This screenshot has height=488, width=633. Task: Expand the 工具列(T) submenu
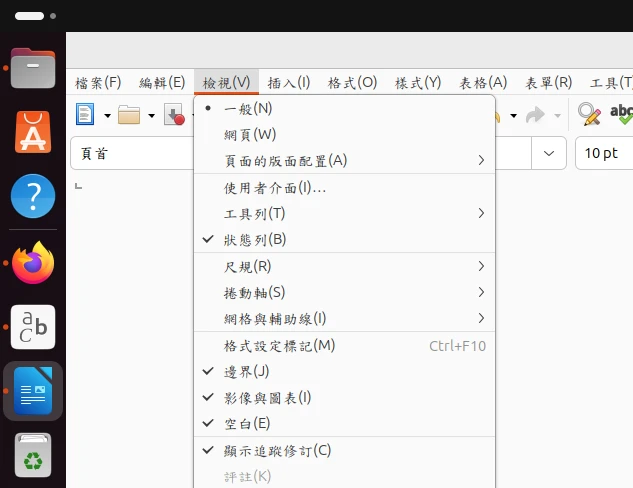(x=344, y=214)
